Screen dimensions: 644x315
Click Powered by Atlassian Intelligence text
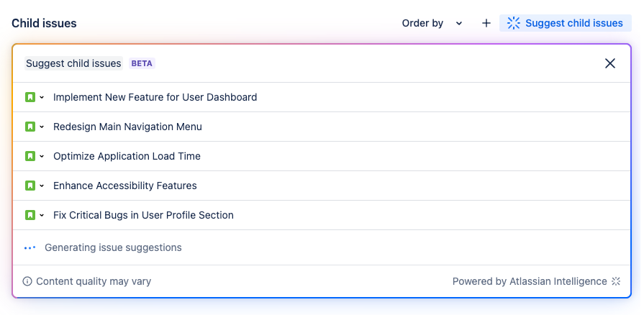coord(529,281)
